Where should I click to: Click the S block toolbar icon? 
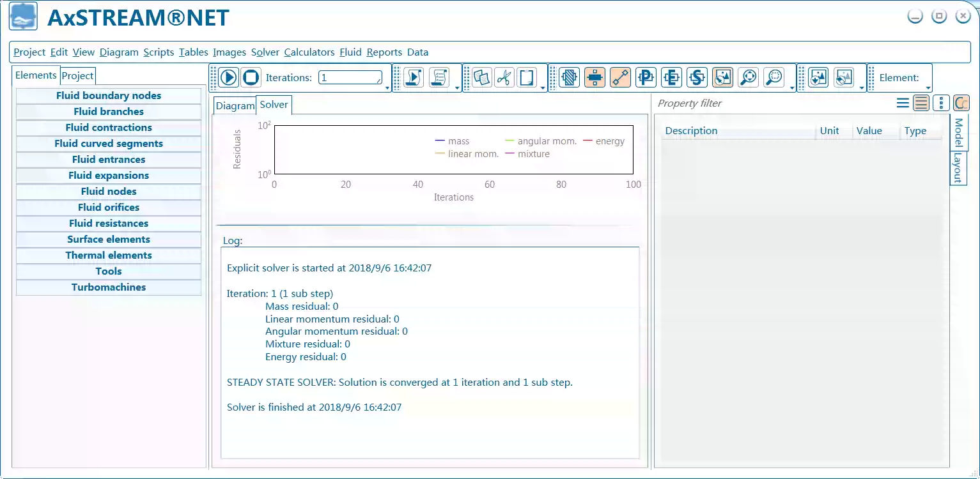697,78
